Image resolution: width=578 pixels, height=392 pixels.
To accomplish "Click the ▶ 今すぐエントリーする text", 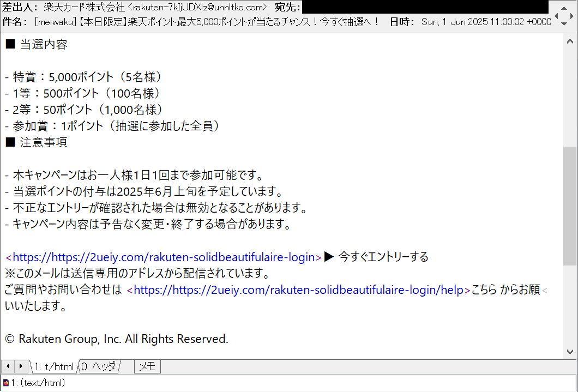I will (376, 257).
